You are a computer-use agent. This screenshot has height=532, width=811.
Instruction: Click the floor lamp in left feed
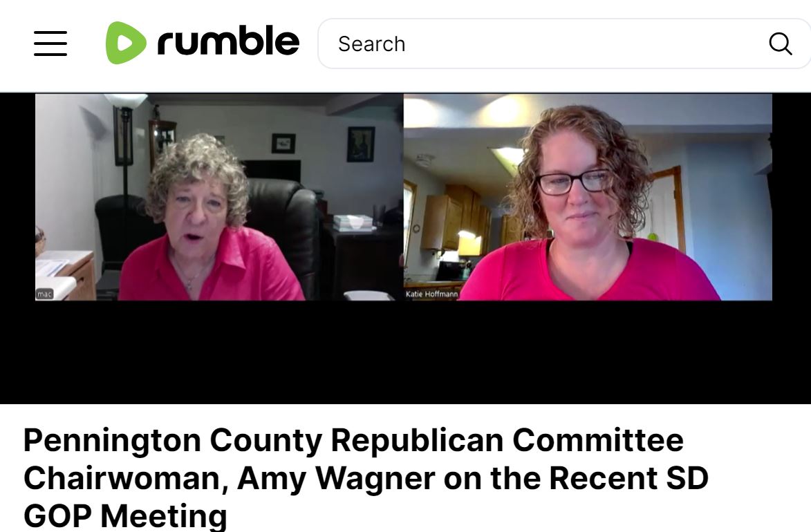pyautogui.click(x=124, y=150)
